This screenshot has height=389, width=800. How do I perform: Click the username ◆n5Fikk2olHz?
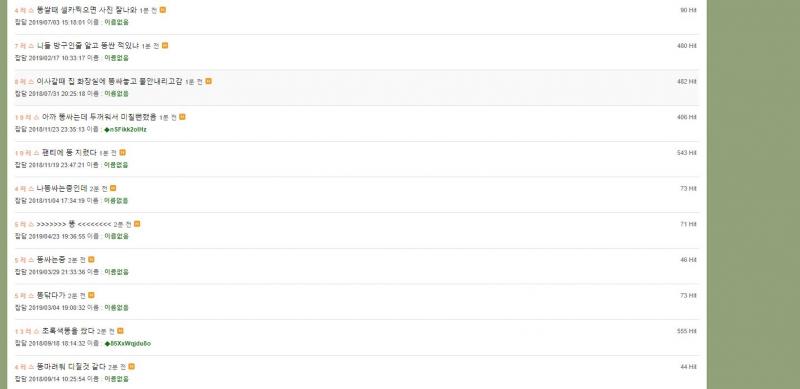click(x=125, y=129)
